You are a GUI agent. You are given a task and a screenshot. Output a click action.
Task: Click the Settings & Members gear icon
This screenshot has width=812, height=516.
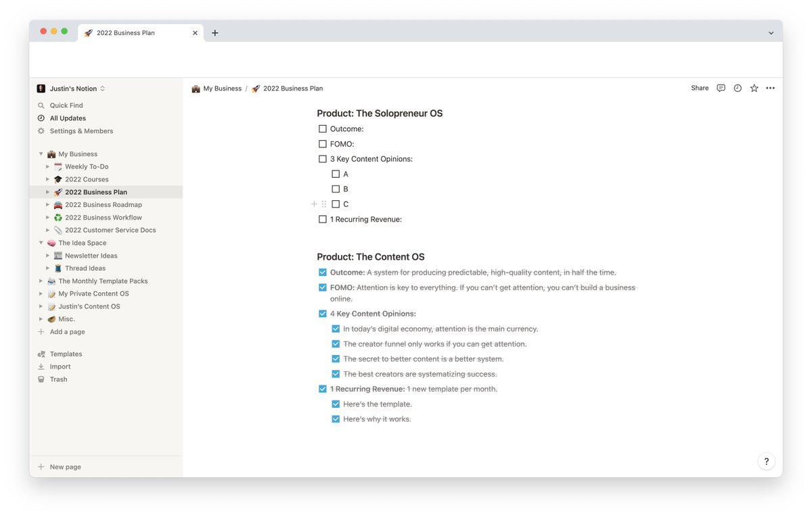(x=41, y=131)
